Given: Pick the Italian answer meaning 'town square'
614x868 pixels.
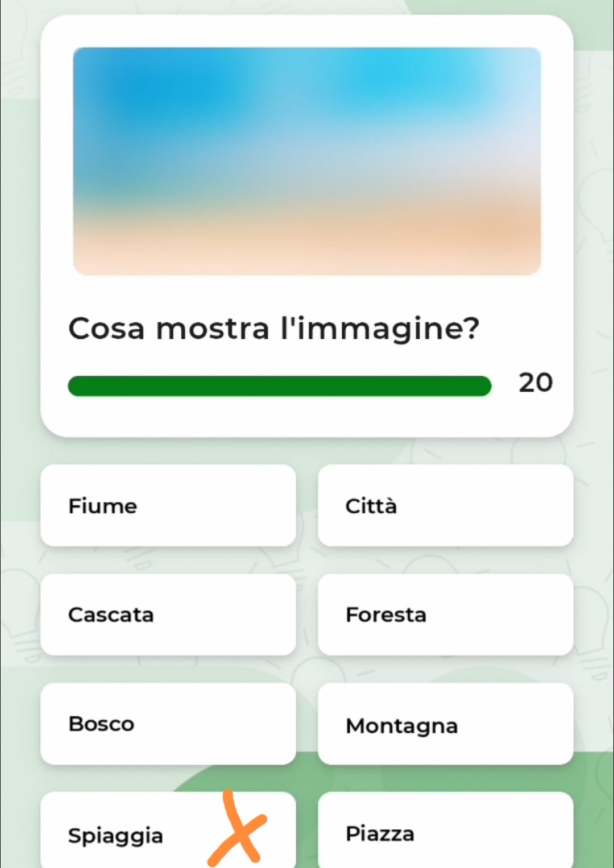Looking at the screenshot, I should click(x=445, y=833).
